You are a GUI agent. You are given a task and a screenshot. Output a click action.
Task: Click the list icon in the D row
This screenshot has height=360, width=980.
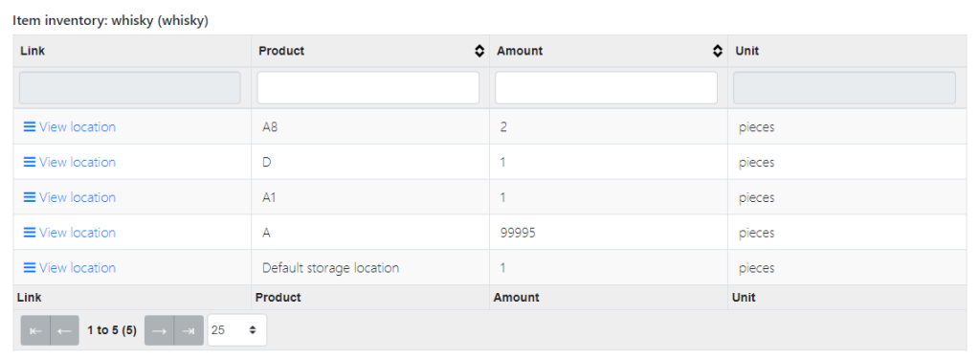(x=29, y=162)
